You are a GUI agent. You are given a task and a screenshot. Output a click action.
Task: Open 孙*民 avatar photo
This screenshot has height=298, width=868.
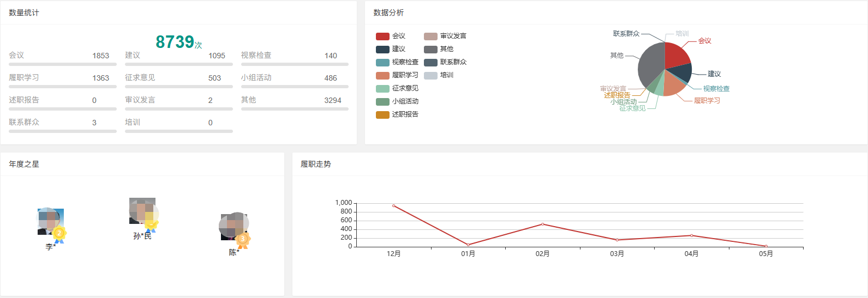pos(142,211)
